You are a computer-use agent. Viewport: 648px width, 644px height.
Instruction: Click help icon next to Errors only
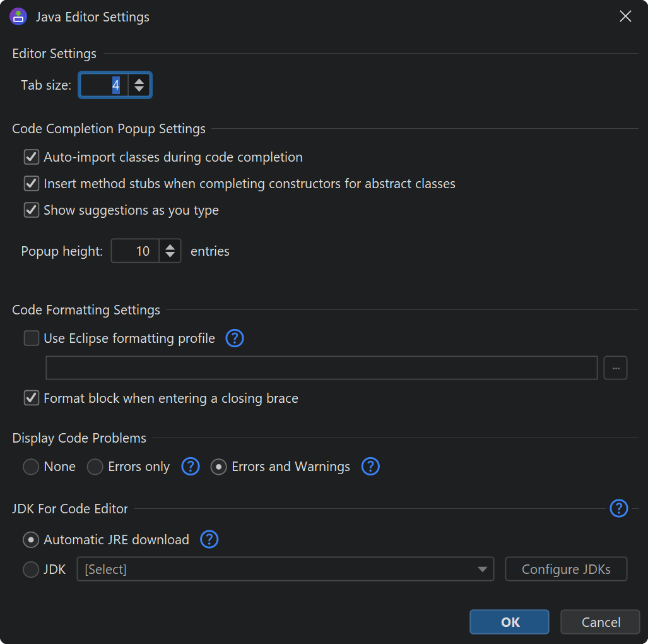(191, 467)
